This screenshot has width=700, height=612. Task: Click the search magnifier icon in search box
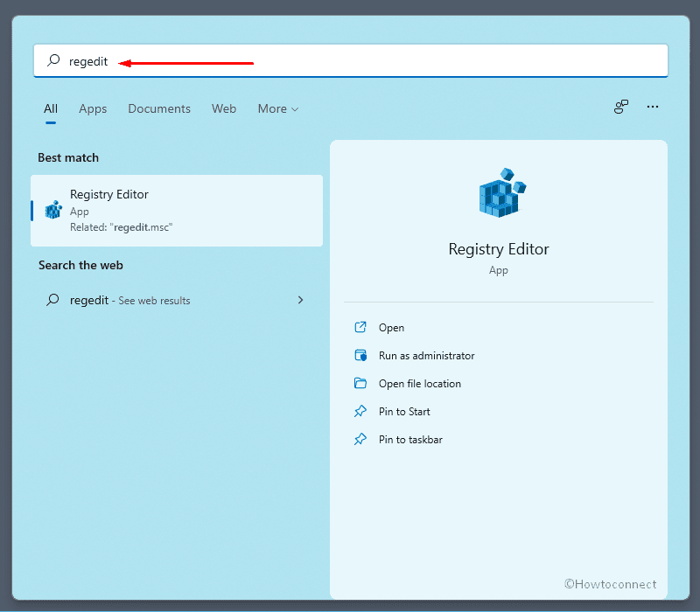(x=53, y=60)
